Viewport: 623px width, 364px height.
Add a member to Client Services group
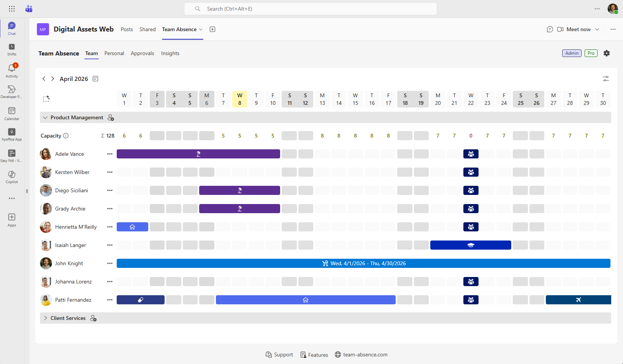(x=94, y=318)
